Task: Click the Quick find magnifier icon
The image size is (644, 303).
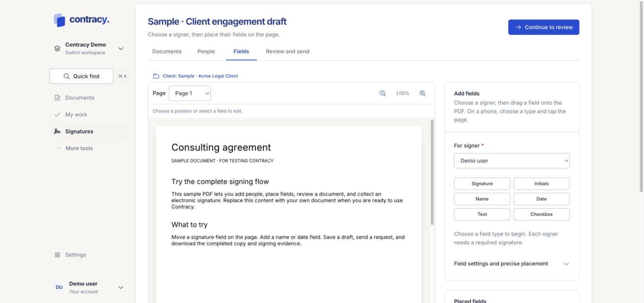Action: pyautogui.click(x=67, y=76)
